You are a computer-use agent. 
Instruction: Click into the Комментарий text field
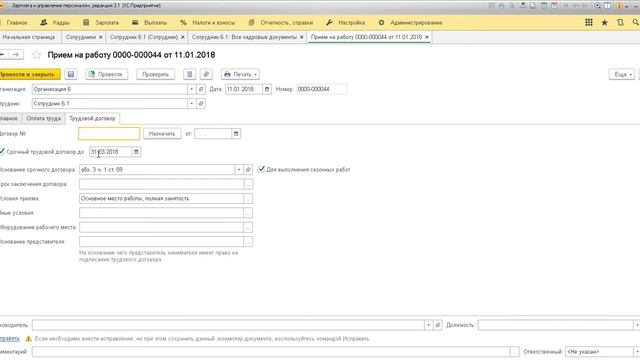coord(271,351)
